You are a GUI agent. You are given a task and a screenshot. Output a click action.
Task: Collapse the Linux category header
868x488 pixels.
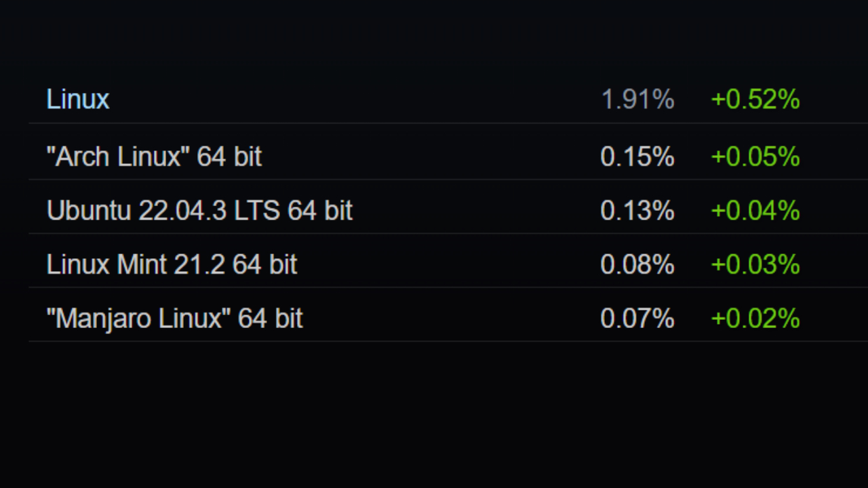pyautogui.click(x=78, y=100)
